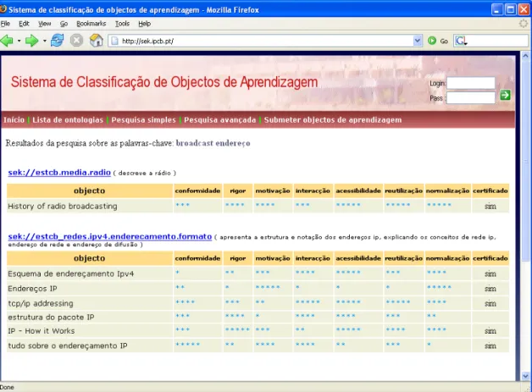Click the 'Endereços IP' object entry

click(x=32, y=289)
